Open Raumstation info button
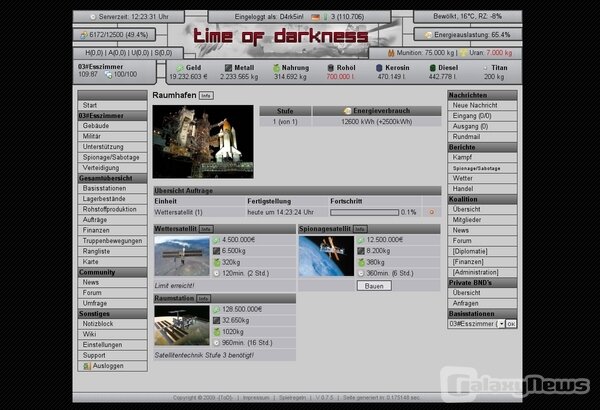 [x=204, y=299]
